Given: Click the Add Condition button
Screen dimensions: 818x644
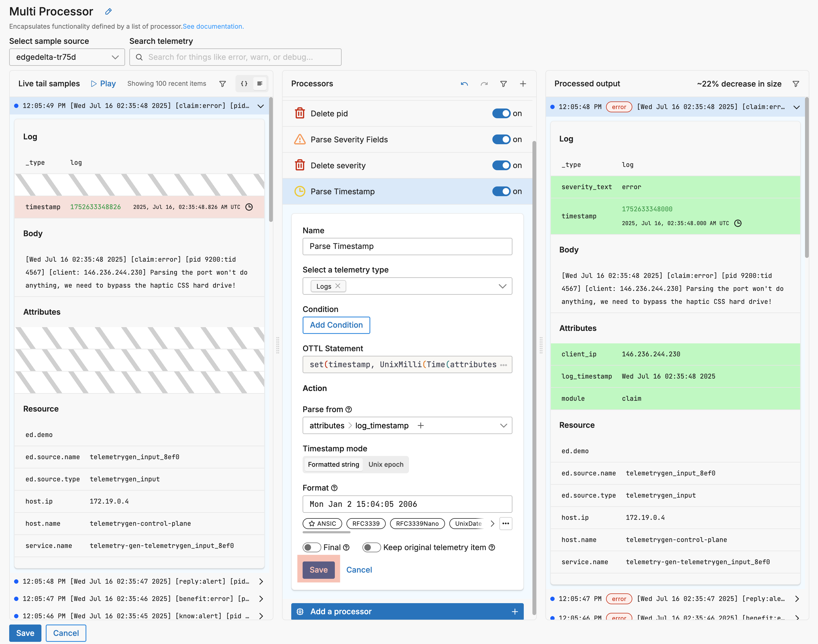Looking at the screenshot, I should point(336,325).
